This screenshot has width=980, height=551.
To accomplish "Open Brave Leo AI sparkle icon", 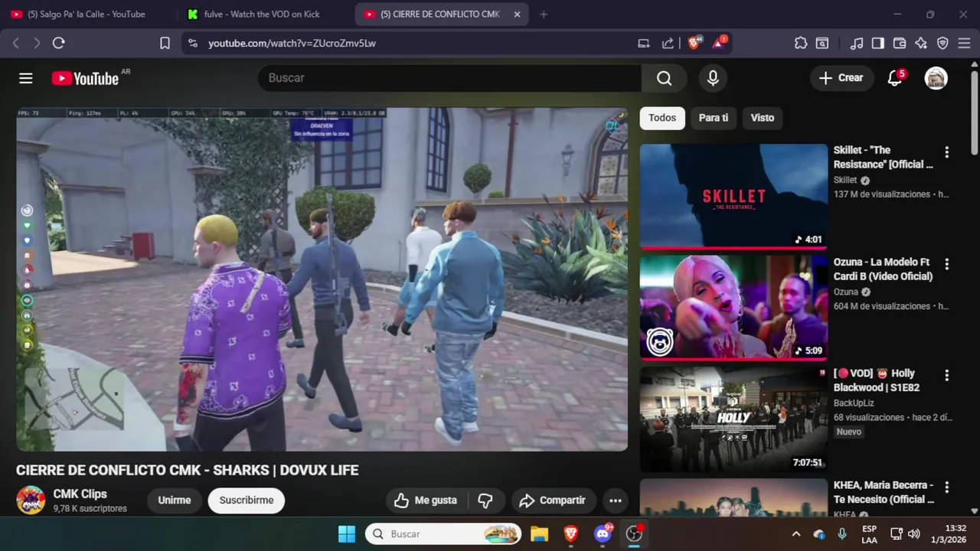I will pyautogui.click(x=921, y=44).
